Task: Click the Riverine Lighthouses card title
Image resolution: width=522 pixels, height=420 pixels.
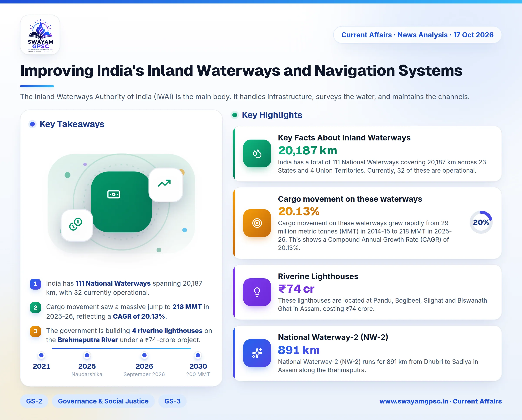Action: click(x=318, y=276)
